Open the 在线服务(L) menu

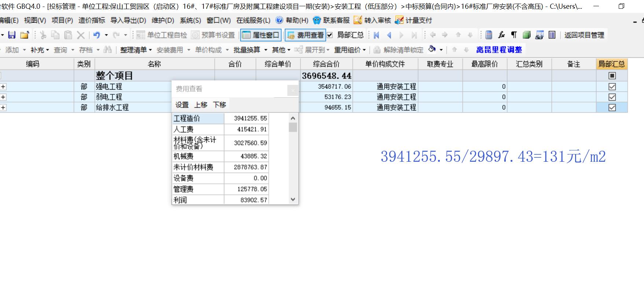tap(253, 20)
